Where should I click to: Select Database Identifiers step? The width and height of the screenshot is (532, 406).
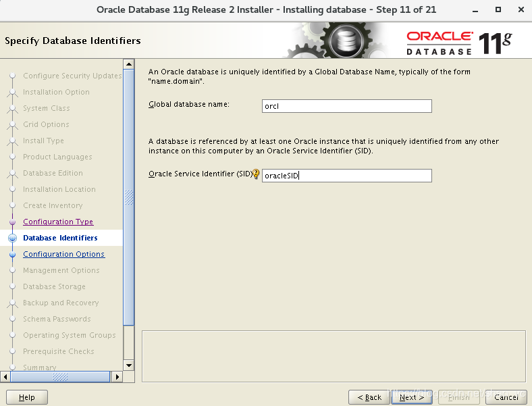(x=60, y=238)
